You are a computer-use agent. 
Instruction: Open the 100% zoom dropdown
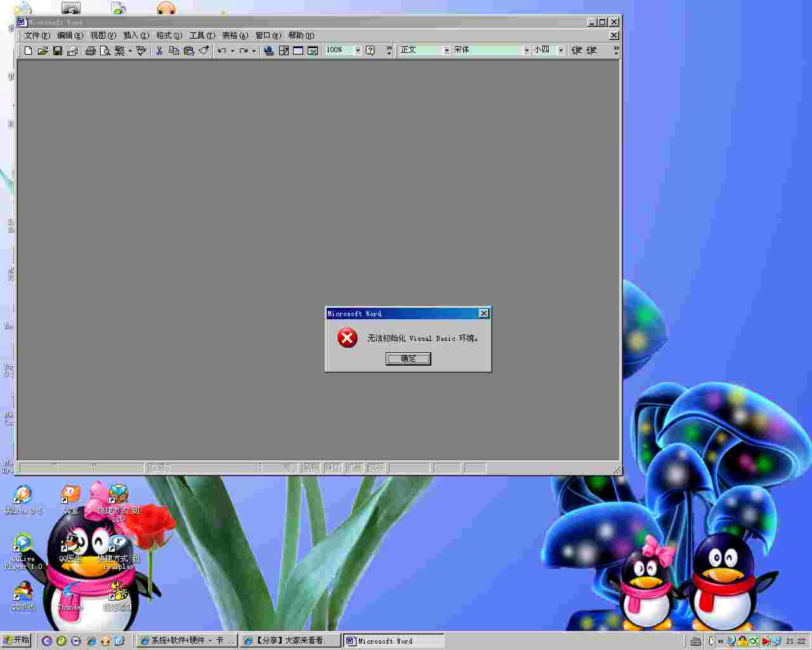pos(358,50)
